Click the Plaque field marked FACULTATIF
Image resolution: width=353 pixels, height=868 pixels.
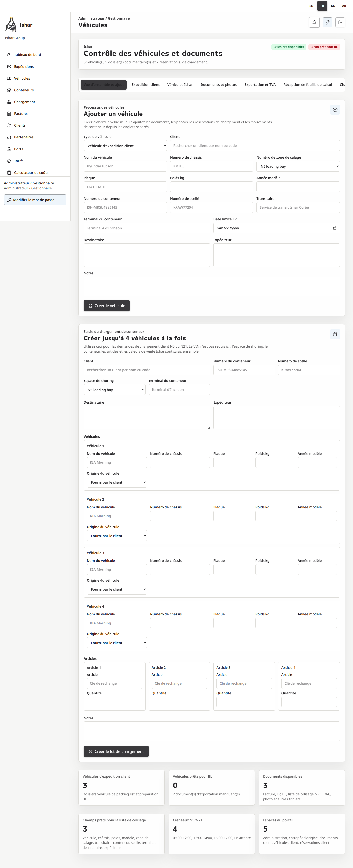pos(125,187)
